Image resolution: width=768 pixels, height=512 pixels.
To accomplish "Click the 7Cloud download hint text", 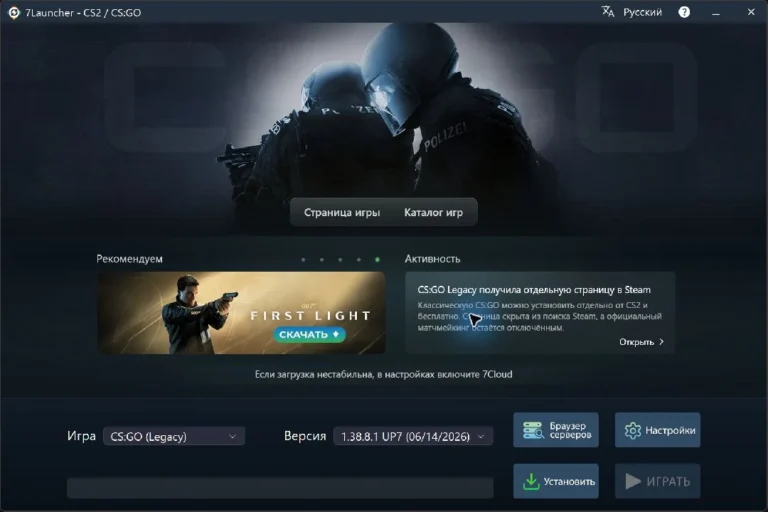I will pos(384,374).
